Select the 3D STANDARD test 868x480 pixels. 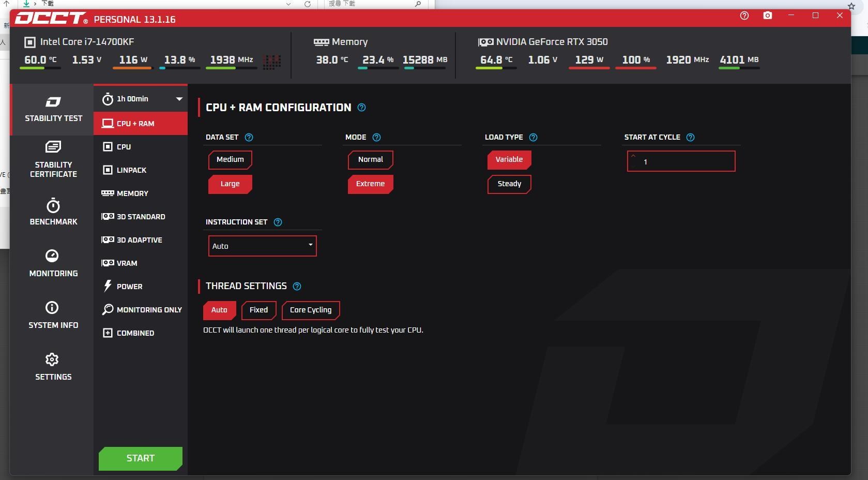coord(141,217)
